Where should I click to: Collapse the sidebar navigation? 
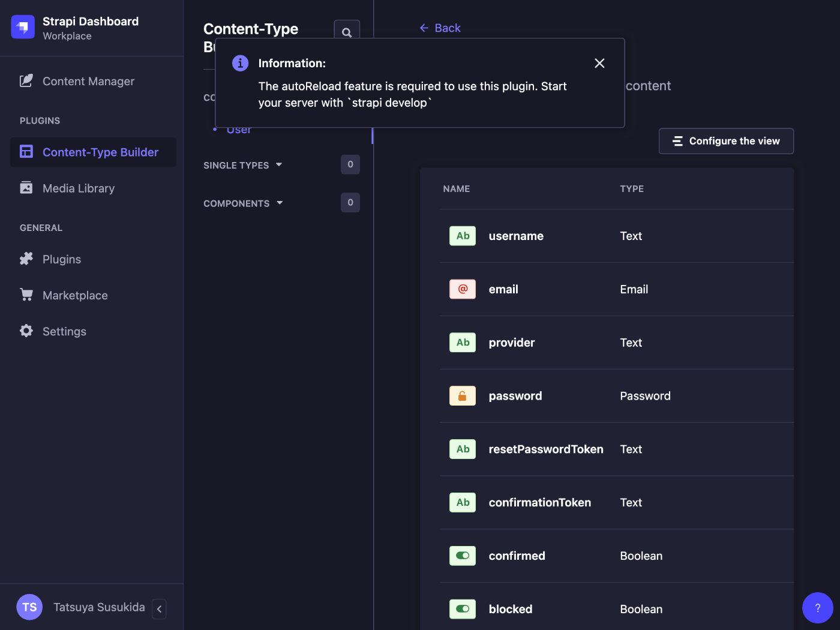click(x=159, y=608)
